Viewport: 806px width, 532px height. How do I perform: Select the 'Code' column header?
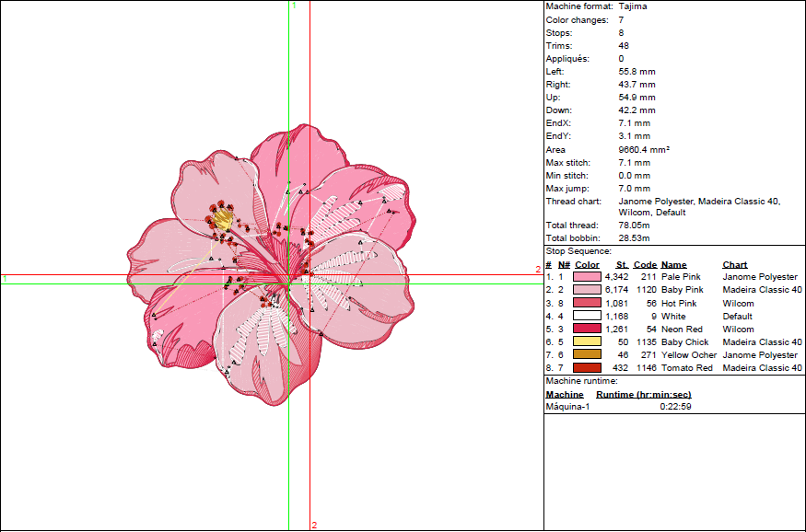(645, 265)
